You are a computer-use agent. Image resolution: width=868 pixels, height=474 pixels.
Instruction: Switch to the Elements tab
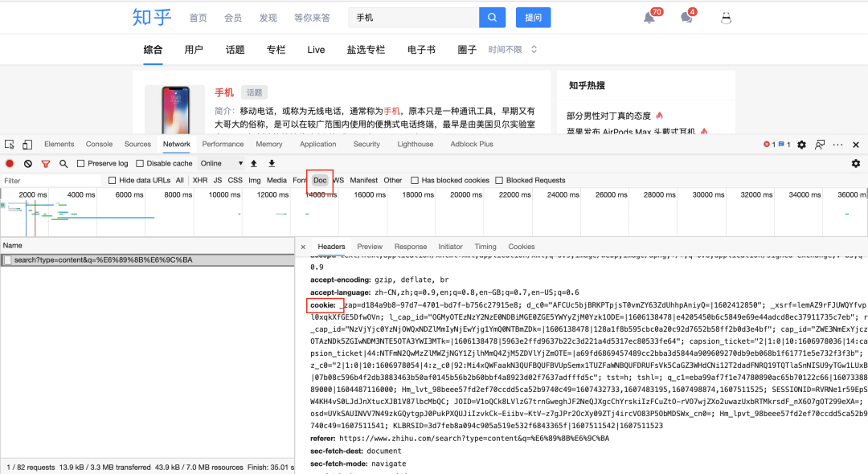(x=59, y=145)
